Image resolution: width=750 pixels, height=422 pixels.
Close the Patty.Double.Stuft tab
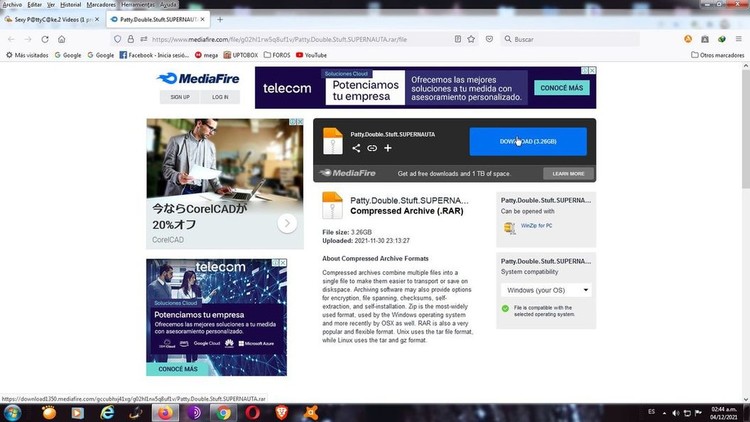(x=203, y=20)
